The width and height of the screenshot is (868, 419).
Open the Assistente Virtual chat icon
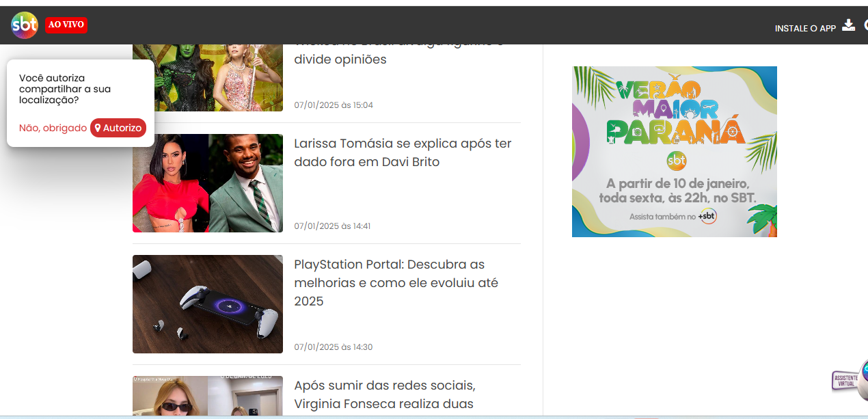pyautogui.click(x=850, y=380)
